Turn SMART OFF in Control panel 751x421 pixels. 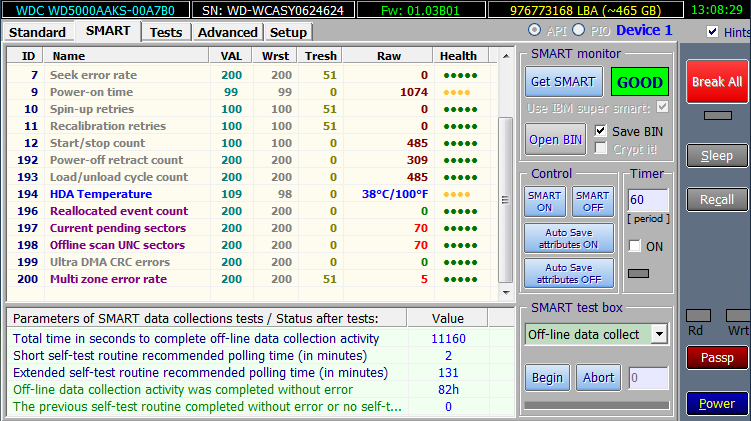click(x=593, y=202)
